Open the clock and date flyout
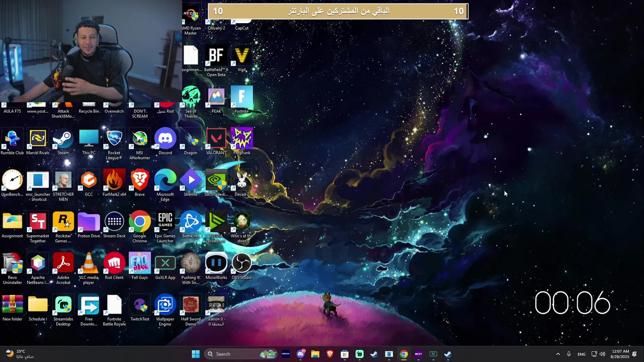Screen dimensions: 644x362 pyautogui.click(x=620, y=354)
